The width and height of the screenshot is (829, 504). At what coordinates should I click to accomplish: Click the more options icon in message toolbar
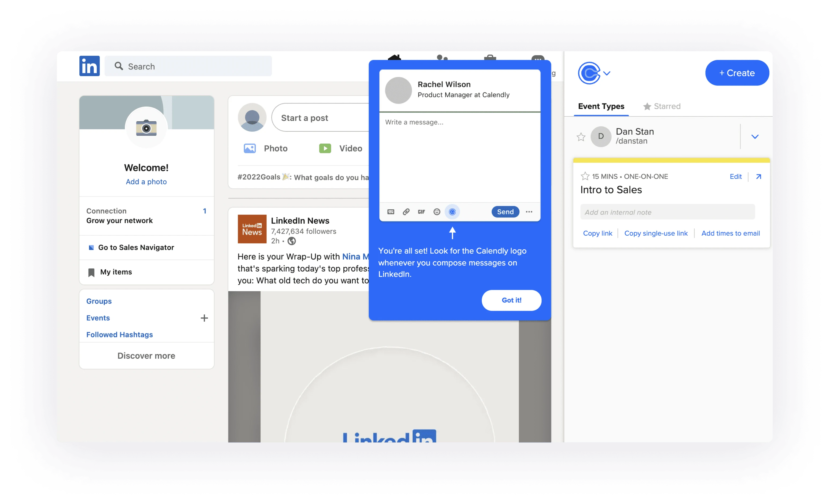click(x=529, y=212)
